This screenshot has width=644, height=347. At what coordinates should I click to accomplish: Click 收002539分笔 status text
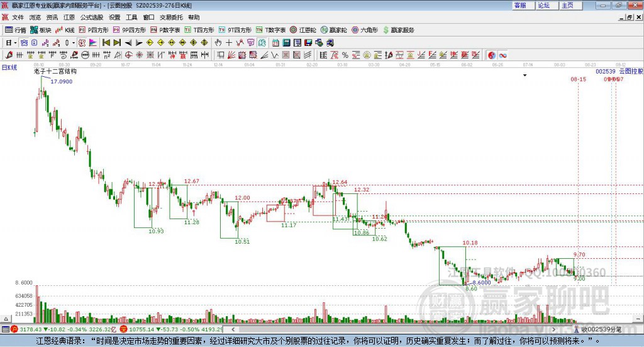click(x=601, y=329)
